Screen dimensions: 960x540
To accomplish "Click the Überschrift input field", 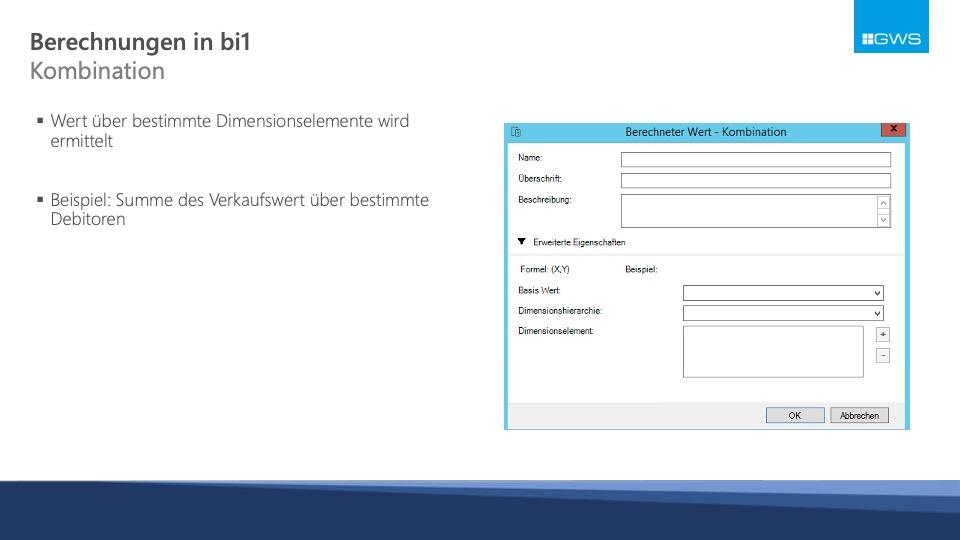I will (x=756, y=180).
